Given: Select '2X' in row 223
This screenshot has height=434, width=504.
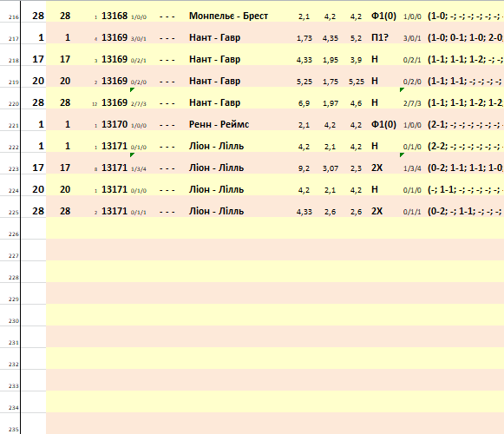Looking at the screenshot, I should tap(377, 168).
